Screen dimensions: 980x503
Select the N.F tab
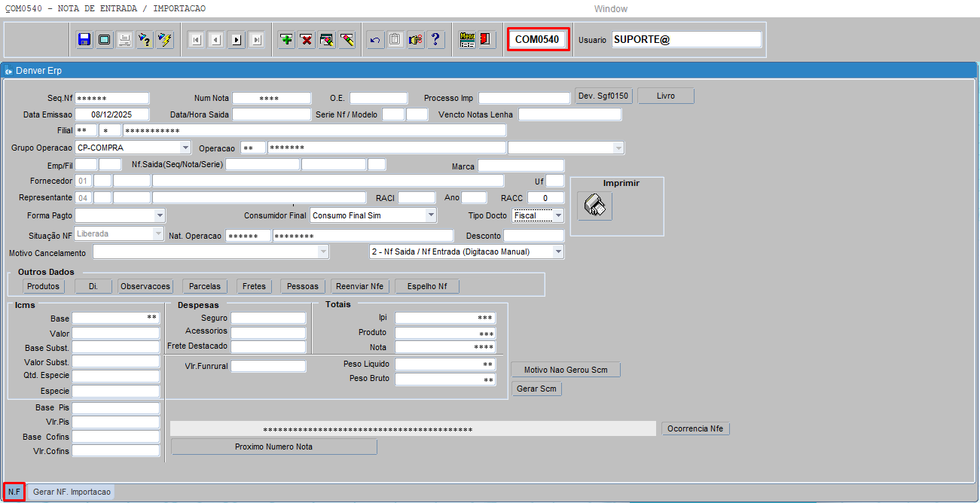pos(14,492)
